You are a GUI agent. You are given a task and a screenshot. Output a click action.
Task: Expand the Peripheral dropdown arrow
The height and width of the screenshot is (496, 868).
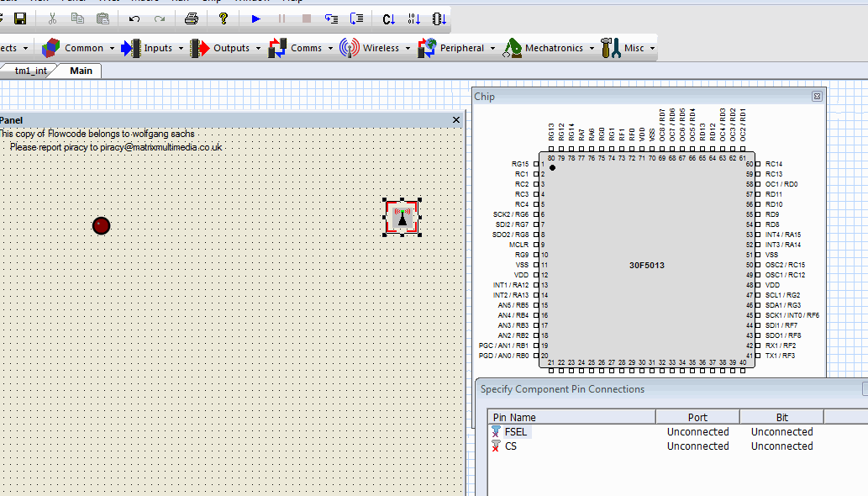tap(492, 48)
